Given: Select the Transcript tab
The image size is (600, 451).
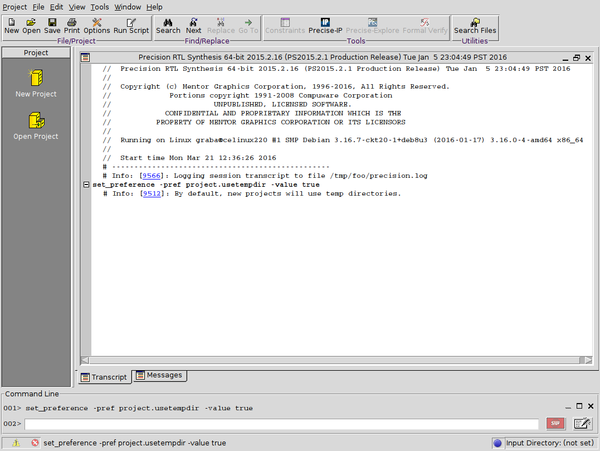Looking at the screenshot, I should pos(104,376).
